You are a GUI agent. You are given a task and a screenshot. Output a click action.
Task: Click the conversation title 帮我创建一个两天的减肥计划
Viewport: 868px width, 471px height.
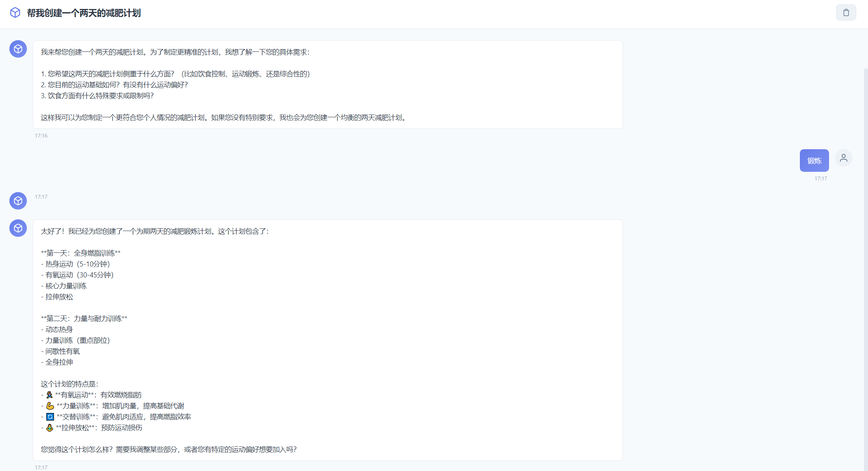(x=84, y=13)
